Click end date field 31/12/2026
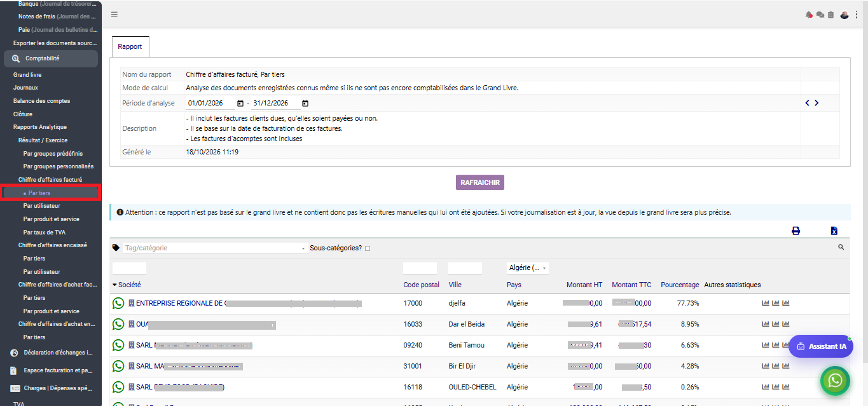 [x=275, y=103]
